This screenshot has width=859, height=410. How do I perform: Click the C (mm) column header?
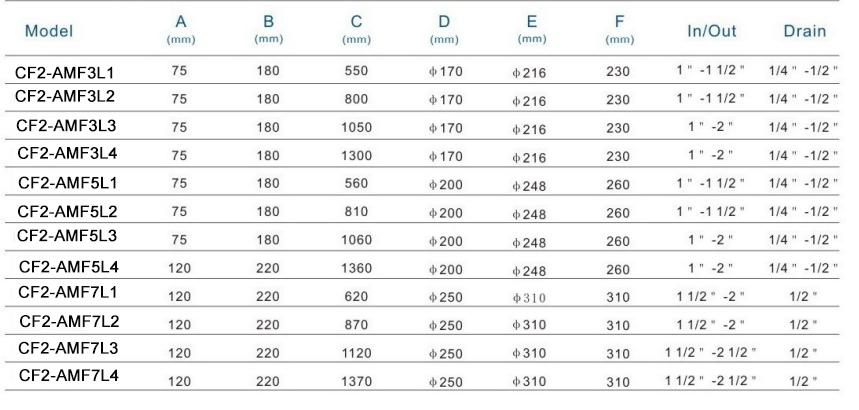tap(356, 29)
